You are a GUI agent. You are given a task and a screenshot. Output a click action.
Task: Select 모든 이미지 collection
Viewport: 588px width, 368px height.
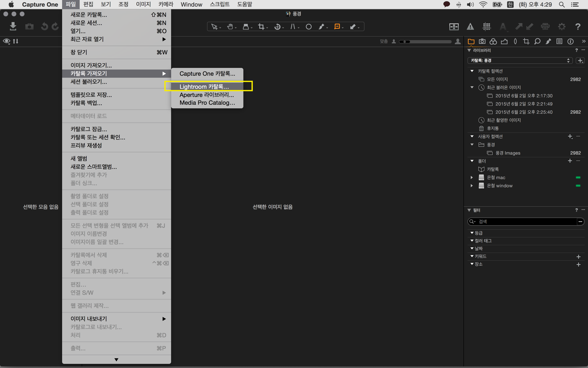[497, 79]
